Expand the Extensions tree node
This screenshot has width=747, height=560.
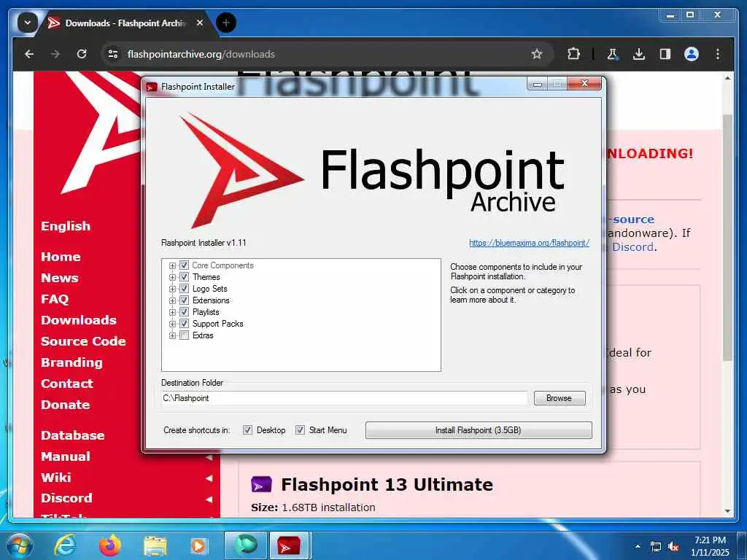click(172, 300)
